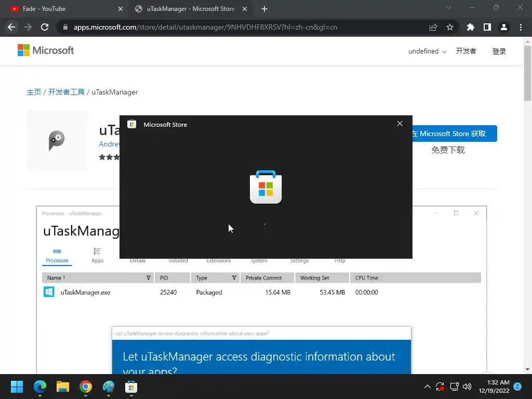
Task: Click the scrollbar down arrow
Action: click(527, 369)
